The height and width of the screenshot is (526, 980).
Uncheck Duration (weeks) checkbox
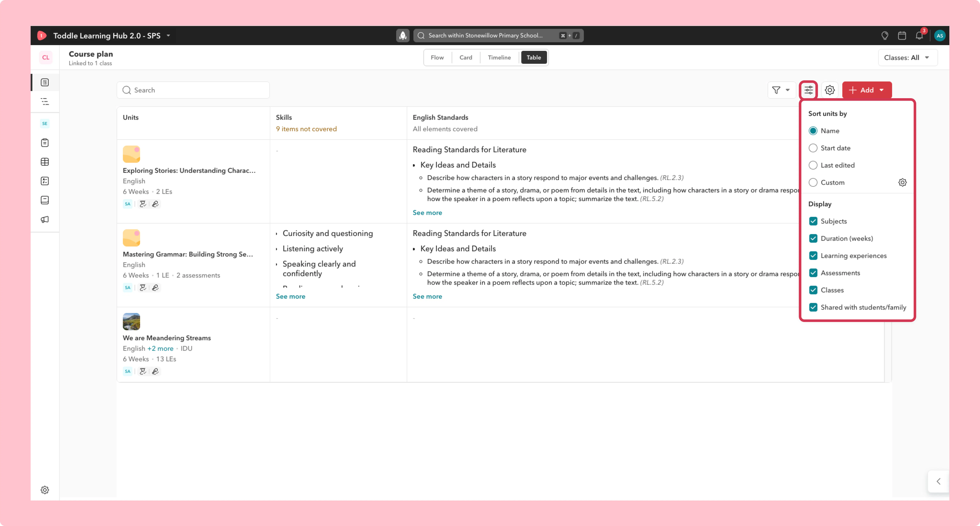813,238
